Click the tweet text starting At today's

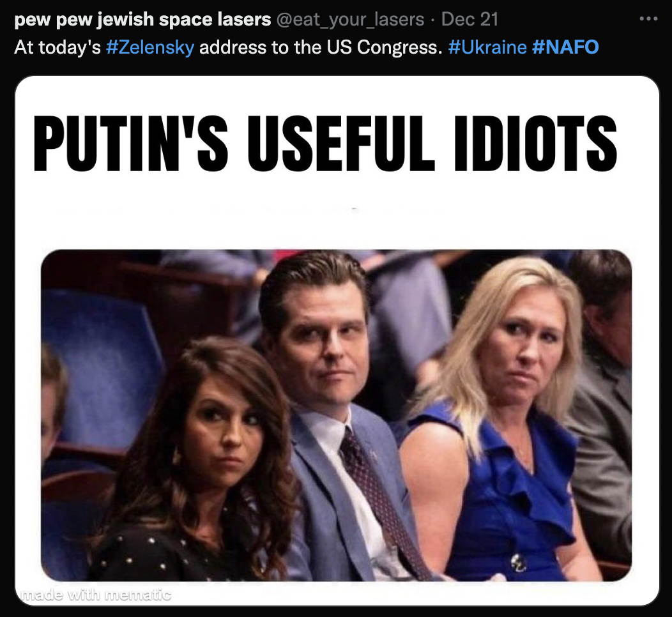click(306, 47)
